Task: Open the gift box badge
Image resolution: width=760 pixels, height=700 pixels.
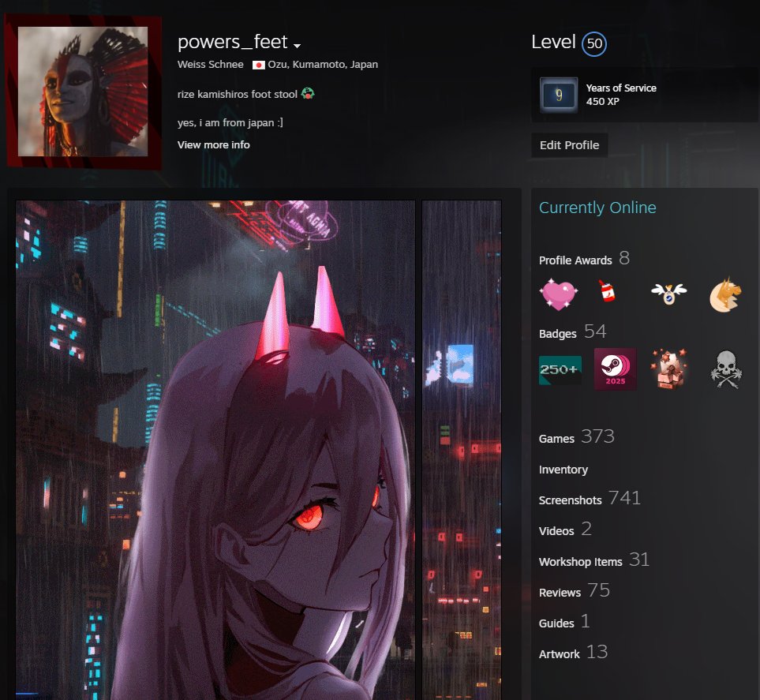Action: [x=669, y=369]
